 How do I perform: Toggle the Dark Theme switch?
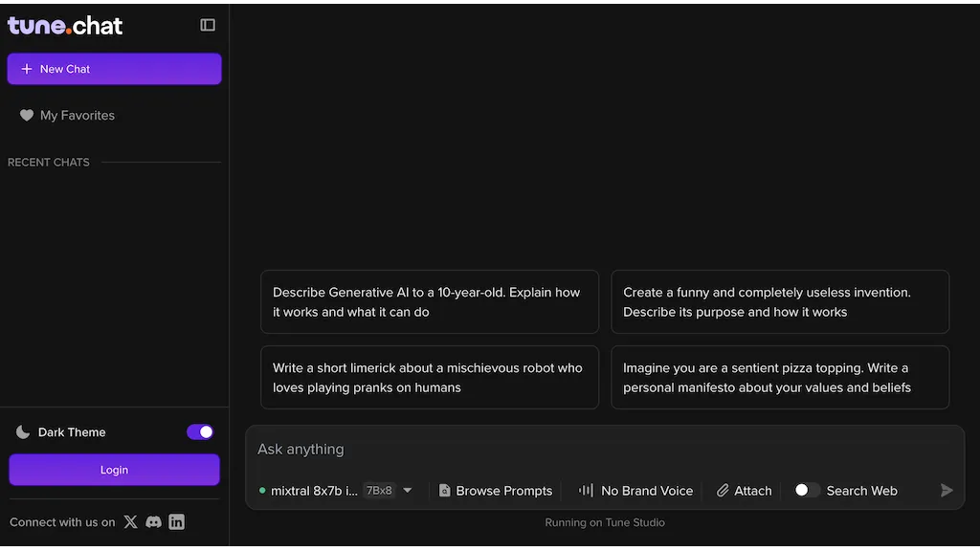pyautogui.click(x=200, y=431)
